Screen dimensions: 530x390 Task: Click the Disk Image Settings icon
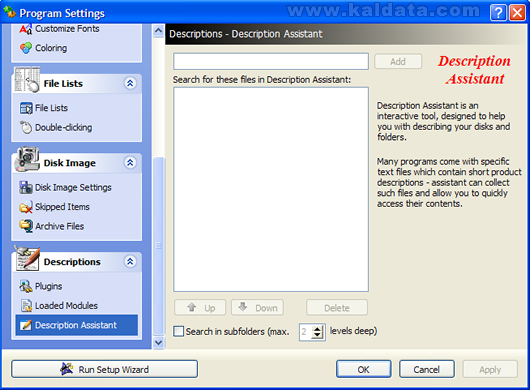point(26,187)
